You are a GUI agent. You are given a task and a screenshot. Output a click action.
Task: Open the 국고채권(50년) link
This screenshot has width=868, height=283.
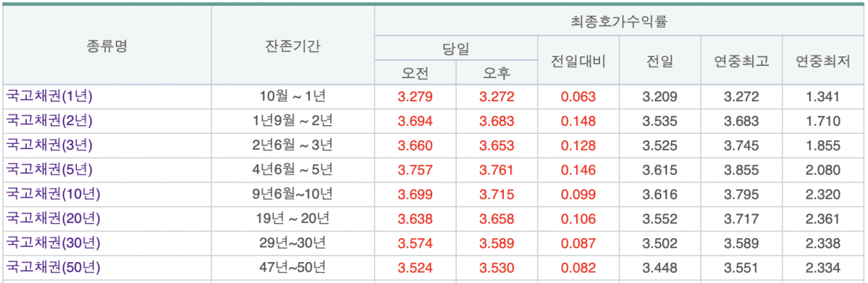tap(53, 268)
